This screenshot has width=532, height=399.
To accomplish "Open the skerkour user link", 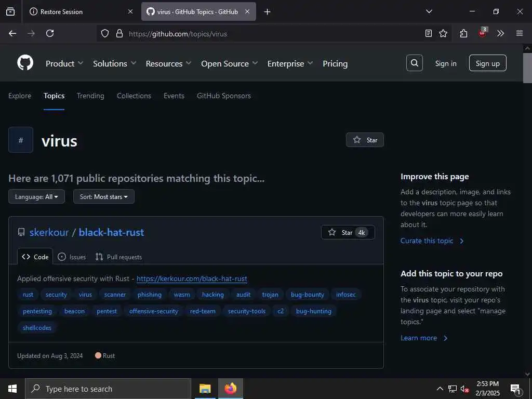I will click(x=49, y=232).
